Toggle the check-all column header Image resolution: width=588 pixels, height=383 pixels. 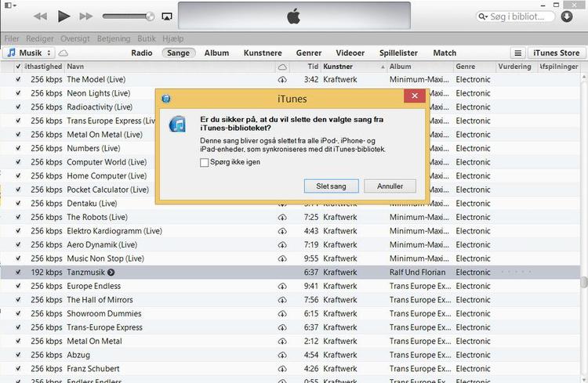pos(18,67)
